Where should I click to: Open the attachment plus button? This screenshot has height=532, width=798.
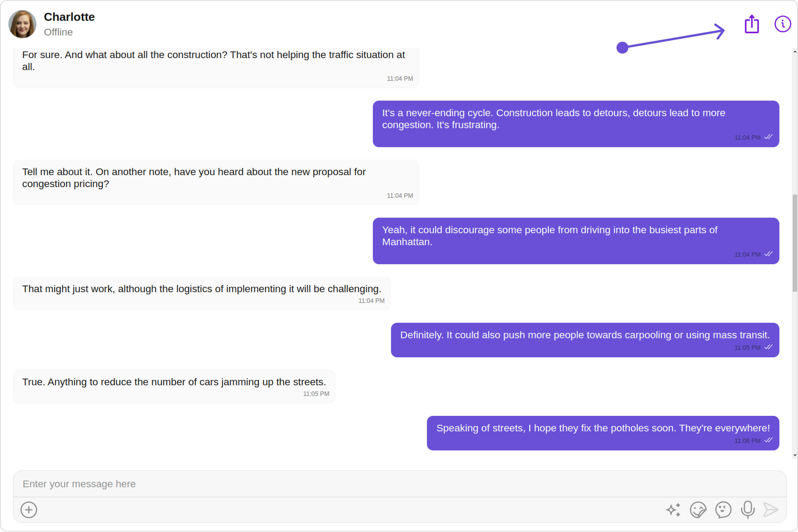(x=29, y=510)
